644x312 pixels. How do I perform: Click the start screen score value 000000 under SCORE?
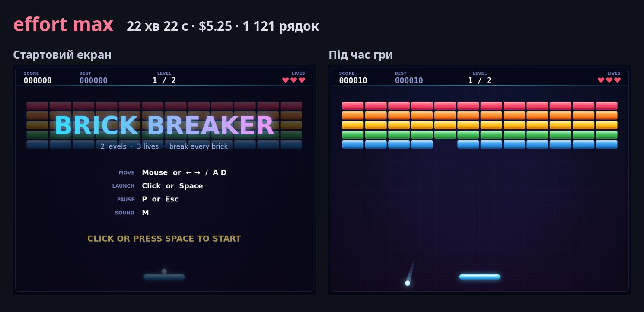tap(38, 80)
